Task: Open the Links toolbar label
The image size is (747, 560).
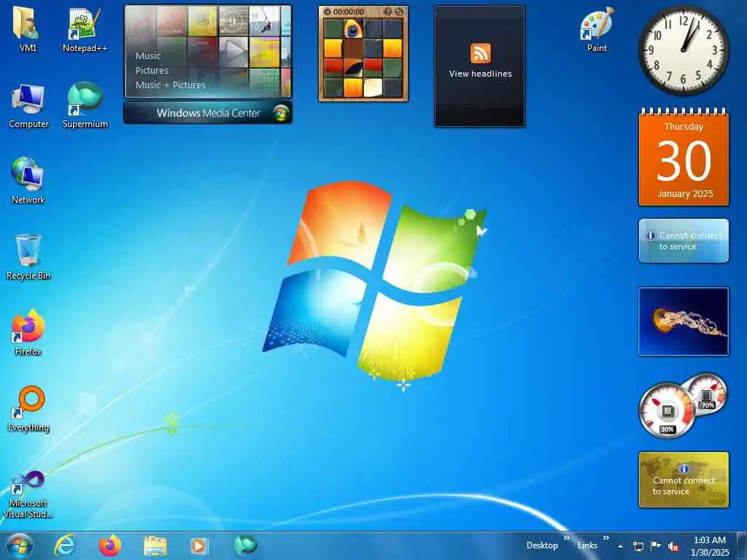Action: (587, 545)
